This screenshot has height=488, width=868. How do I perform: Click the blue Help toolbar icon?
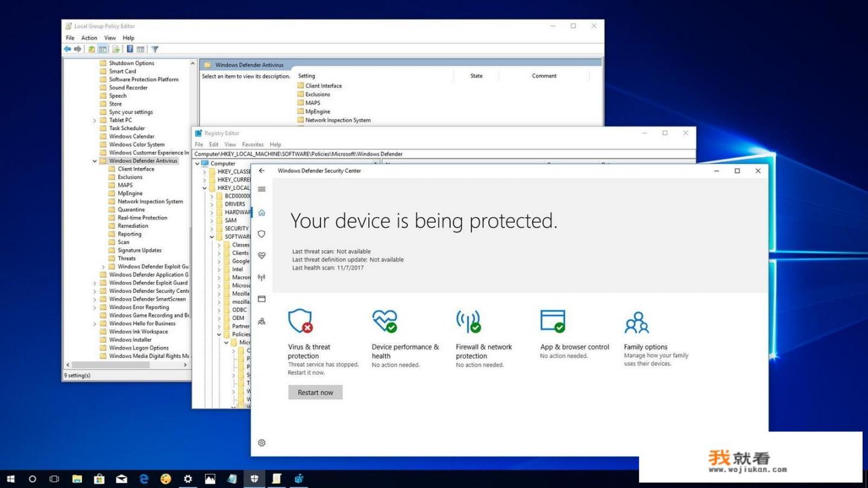pos(130,49)
